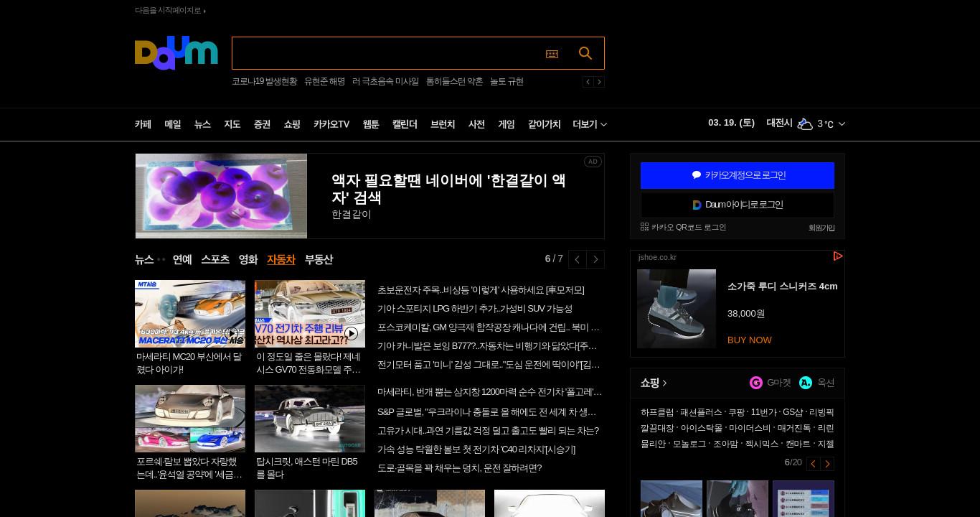Open 지도 in navigation bar
980x517 pixels.
tap(232, 124)
